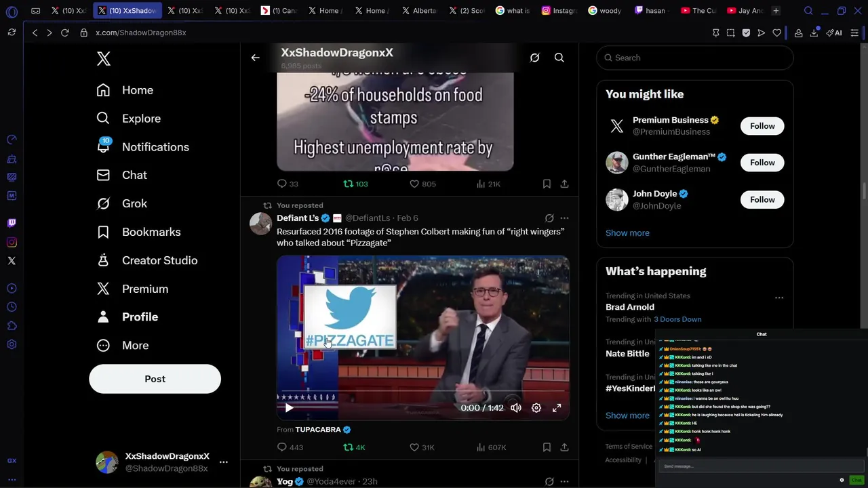Open more options for Brad Arnold trend
This screenshot has height=488, width=868.
[x=779, y=298]
